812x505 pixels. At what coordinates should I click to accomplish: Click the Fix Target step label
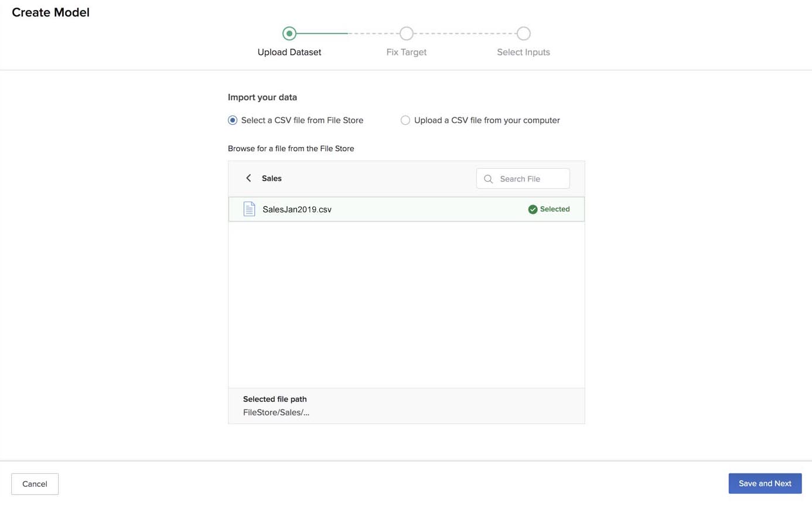[407, 52]
